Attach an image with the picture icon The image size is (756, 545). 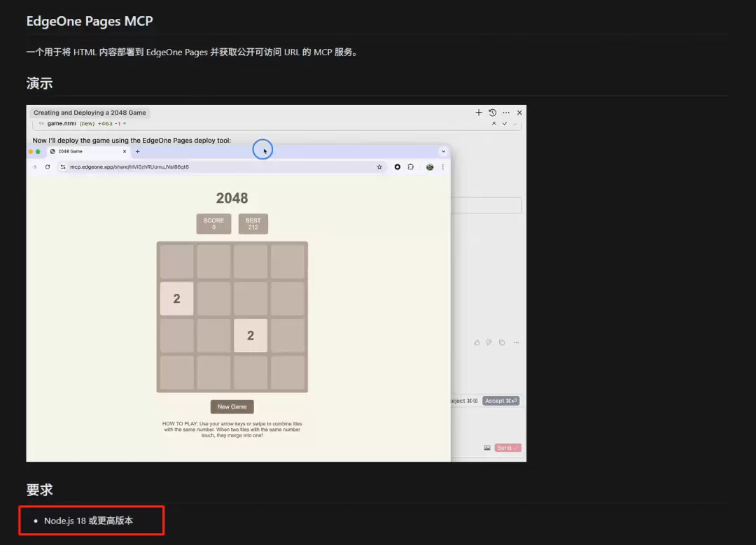[487, 448]
